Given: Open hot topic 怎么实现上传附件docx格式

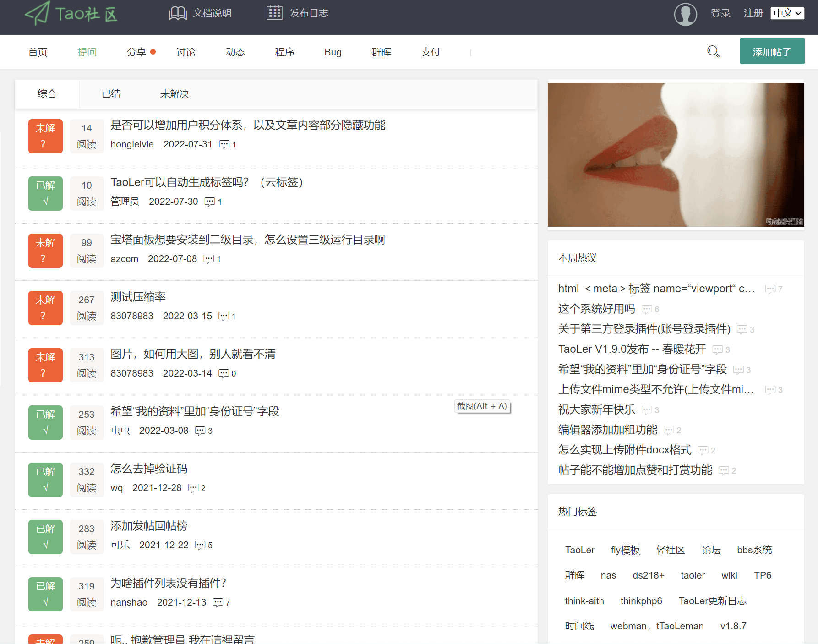Looking at the screenshot, I should coord(625,450).
